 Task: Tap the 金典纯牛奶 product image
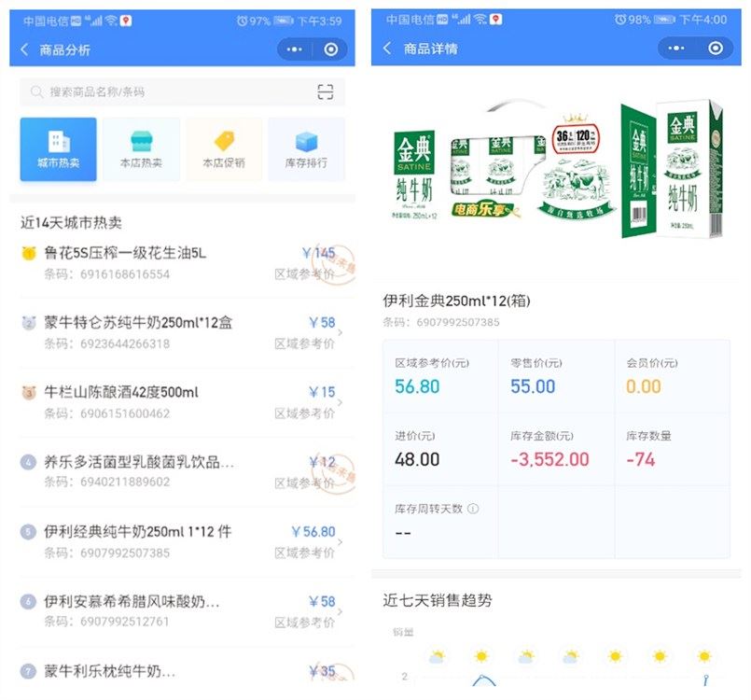(x=557, y=169)
